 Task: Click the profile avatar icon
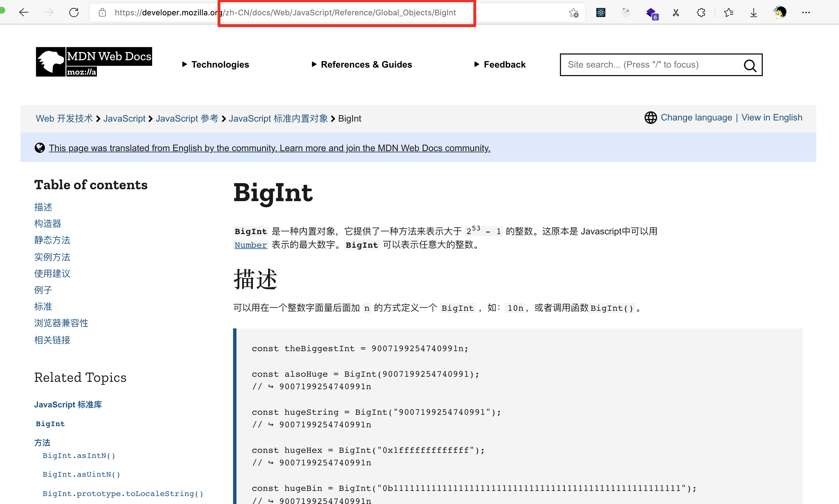pyautogui.click(x=780, y=13)
